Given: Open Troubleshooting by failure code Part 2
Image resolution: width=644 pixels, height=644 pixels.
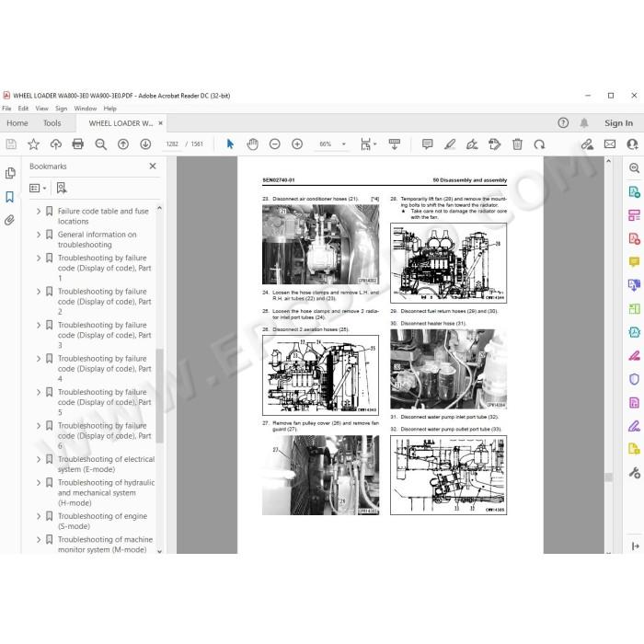Looking at the screenshot, I should [104, 302].
